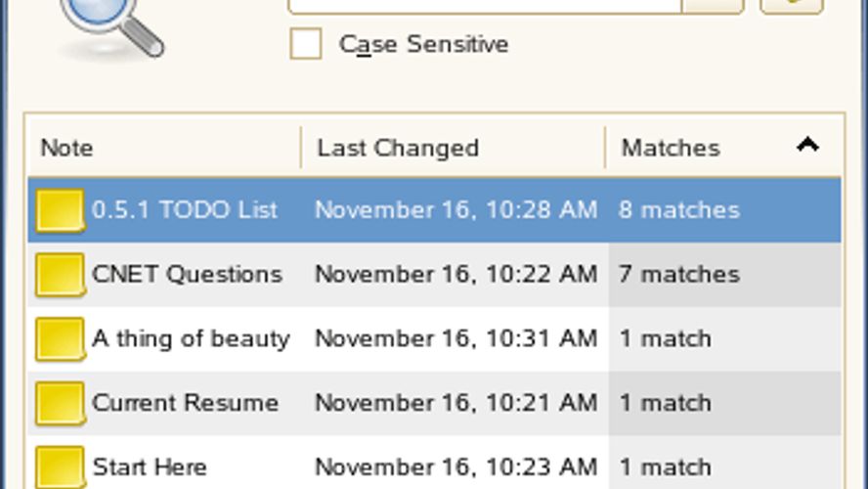Sort notes by Note column header
868x489 pixels.
[66, 148]
